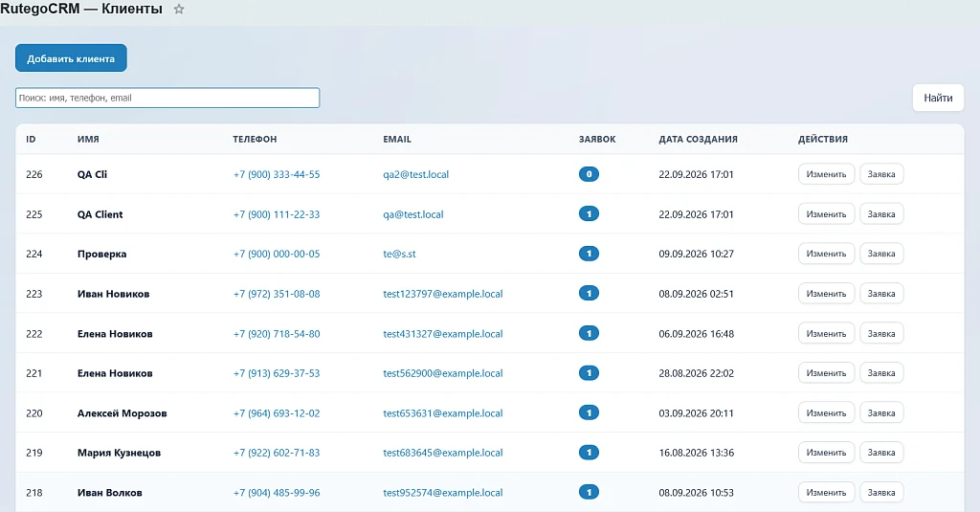Open email link test653631@example.local

442,413
